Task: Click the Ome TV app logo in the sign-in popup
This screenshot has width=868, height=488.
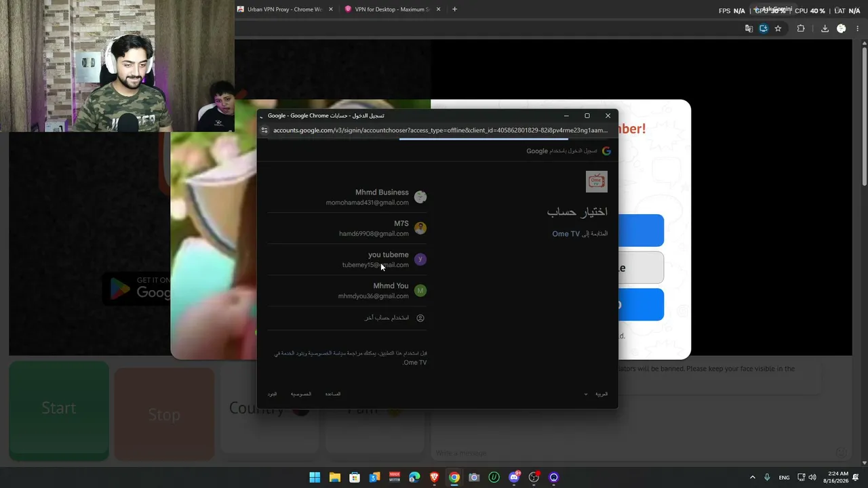Action: [597, 182]
